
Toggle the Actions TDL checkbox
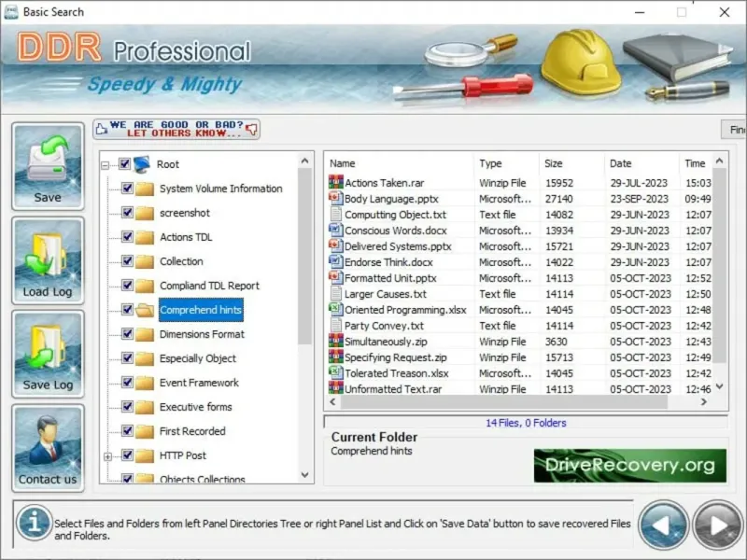pos(127,237)
